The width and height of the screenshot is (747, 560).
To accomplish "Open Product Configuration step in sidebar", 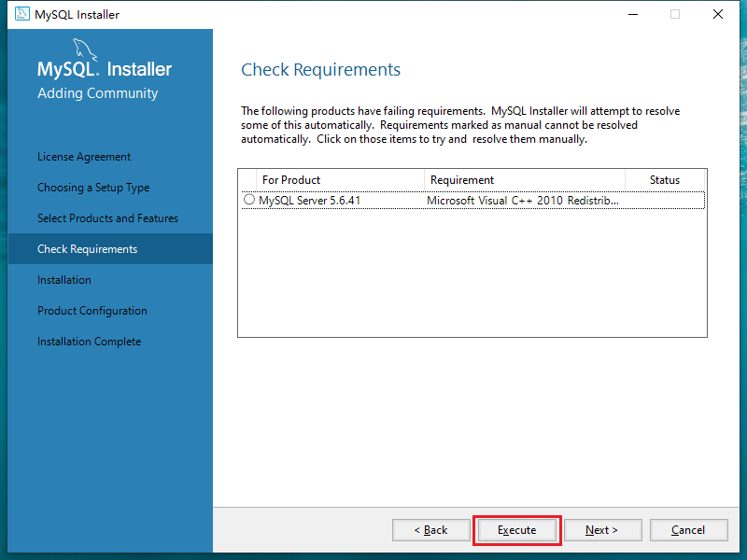I will click(92, 311).
